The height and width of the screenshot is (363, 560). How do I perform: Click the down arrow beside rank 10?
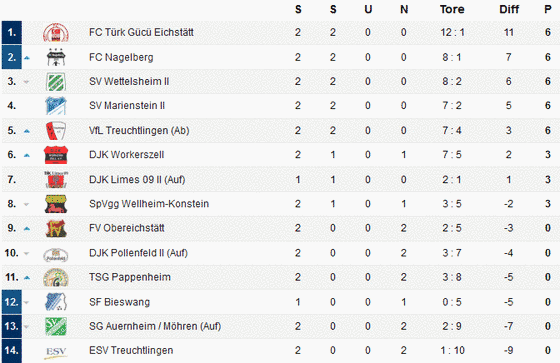click(26, 253)
